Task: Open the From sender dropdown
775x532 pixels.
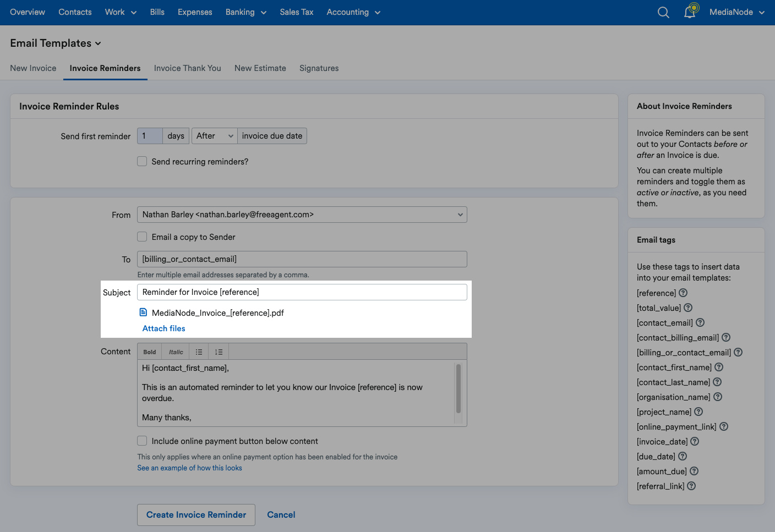Action: click(302, 215)
